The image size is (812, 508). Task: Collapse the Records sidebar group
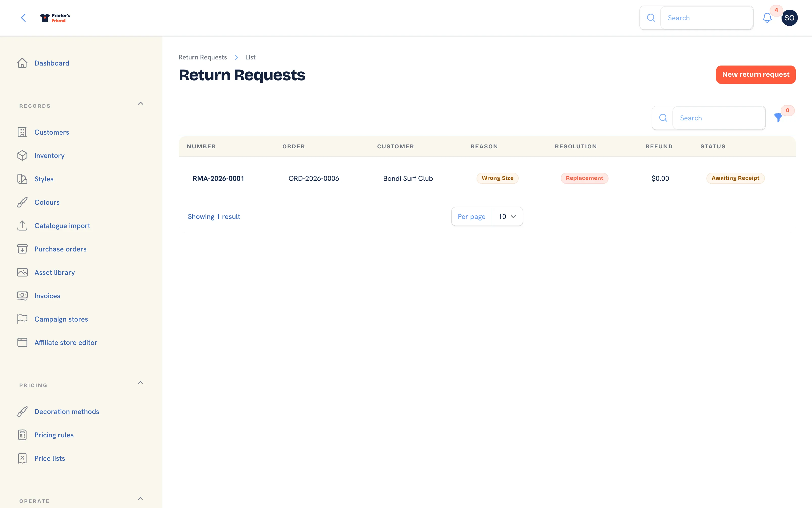pyautogui.click(x=141, y=103)
